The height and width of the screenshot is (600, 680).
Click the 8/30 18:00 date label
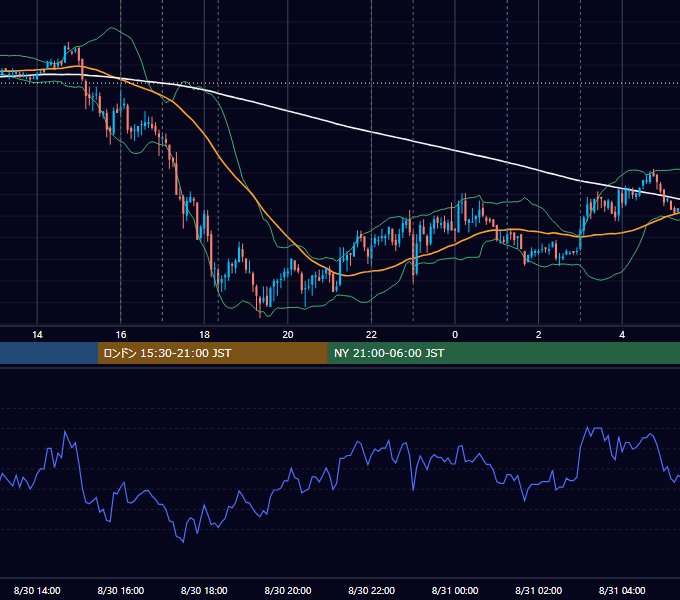point(204,590)
